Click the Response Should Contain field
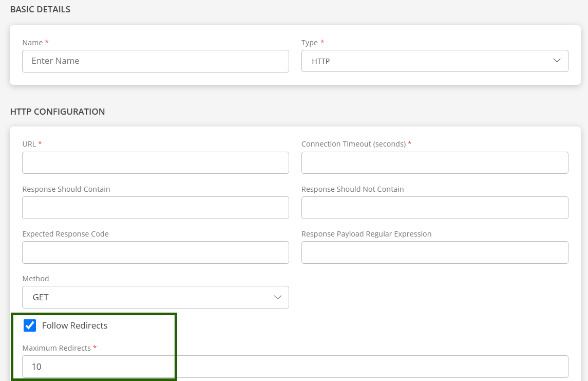The width and height of the screenshot is (588, 381). (155, 208)
